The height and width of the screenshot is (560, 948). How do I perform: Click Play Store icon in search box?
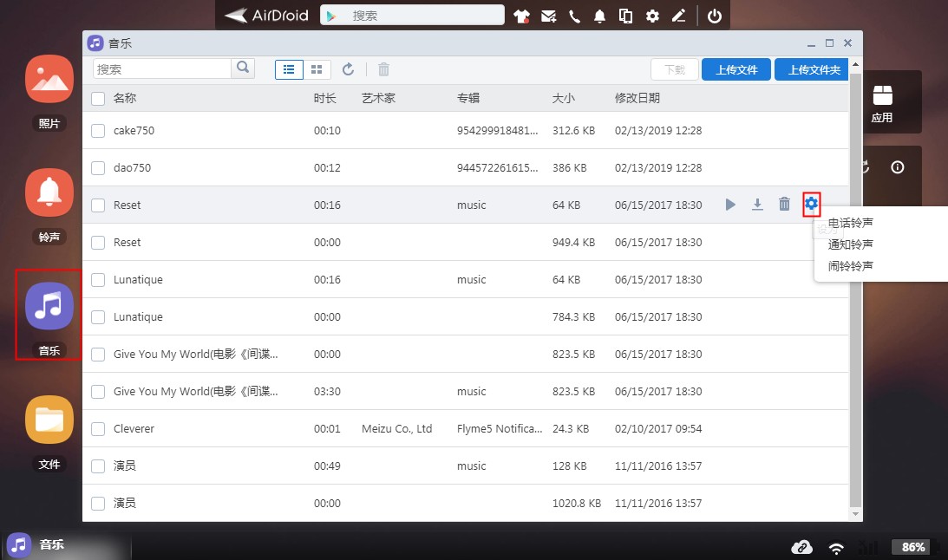(330, 16)
